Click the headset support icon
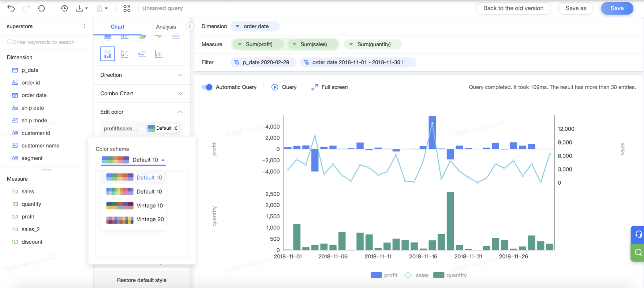Viewport: 644px width, 288px height. (x=638, y=235)
